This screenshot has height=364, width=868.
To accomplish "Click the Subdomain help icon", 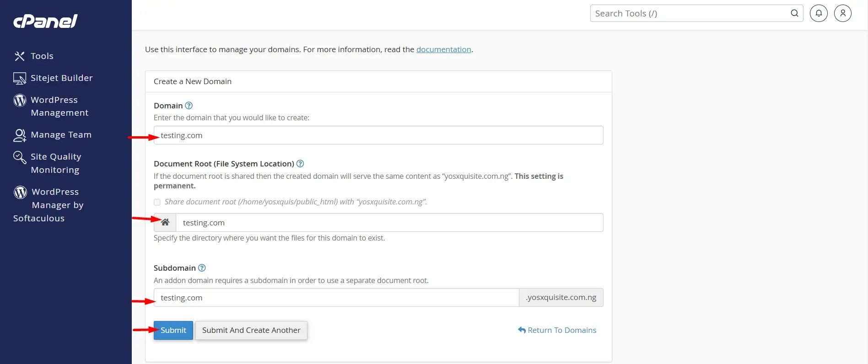I will [x=202, y=268].
